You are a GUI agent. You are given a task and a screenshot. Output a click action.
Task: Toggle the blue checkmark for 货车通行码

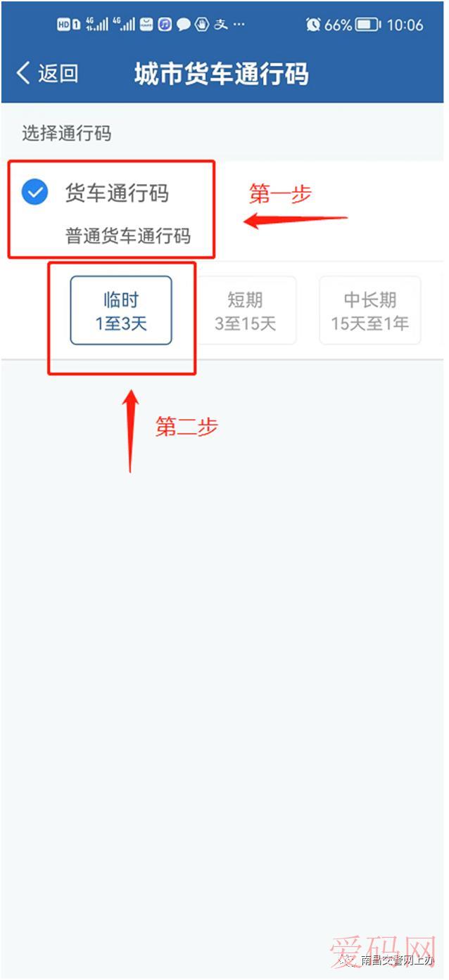point(34,192)
